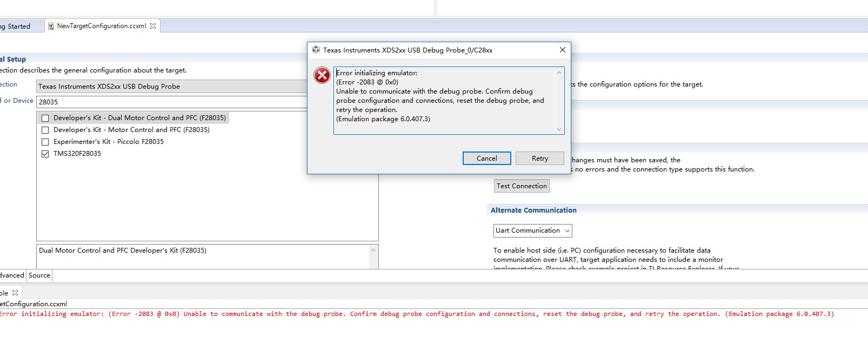Screen dimensions: 868x349
Task: Click Retry in the error dialog
Action: coord(540,158)
